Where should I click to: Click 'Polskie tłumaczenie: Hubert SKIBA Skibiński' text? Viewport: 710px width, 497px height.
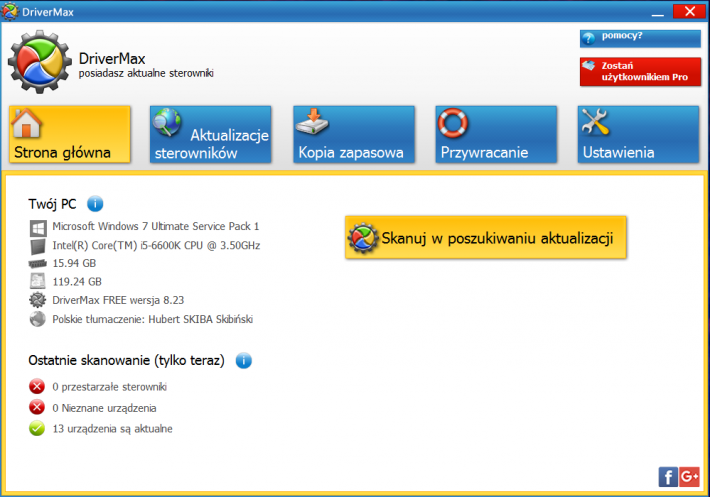(x=153, y=319)
